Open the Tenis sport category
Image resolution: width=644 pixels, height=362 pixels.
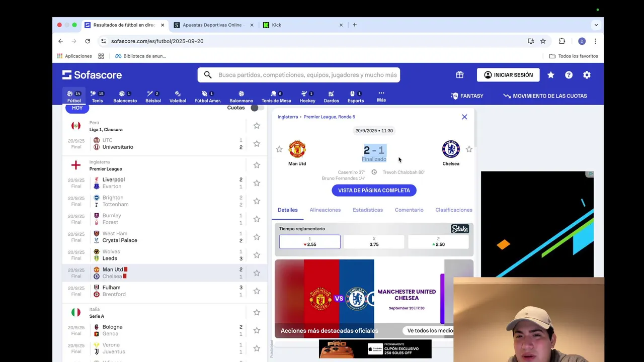tap(97, 97)
